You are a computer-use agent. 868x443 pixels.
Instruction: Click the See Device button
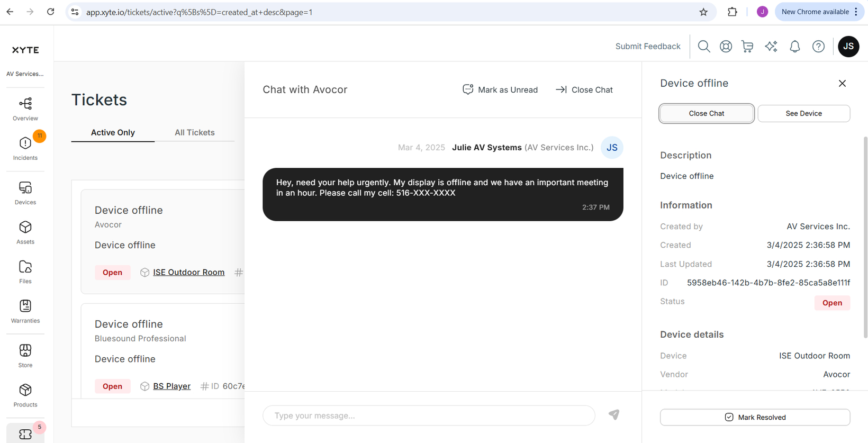pyautogui.click(x=803, y=113)
